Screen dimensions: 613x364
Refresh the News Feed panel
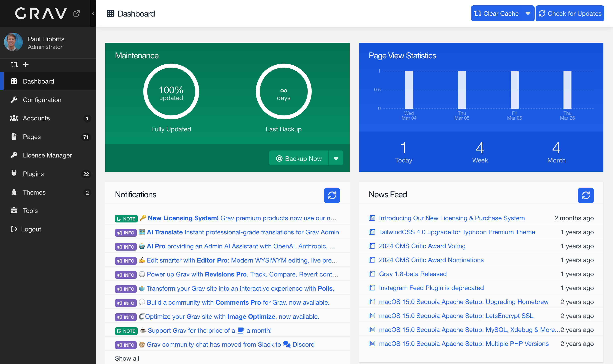[586, 195]
